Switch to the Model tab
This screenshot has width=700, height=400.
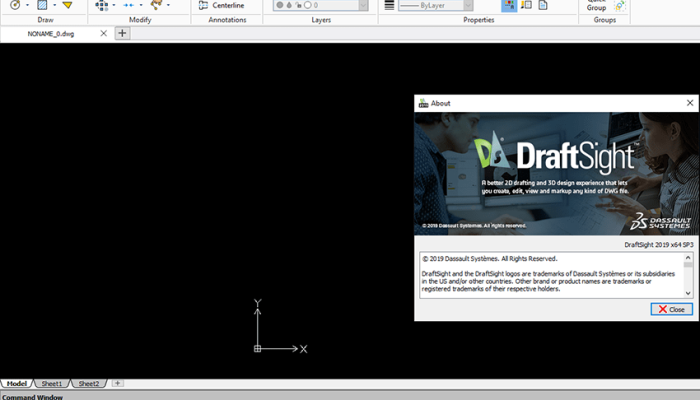[x=17, y=383]
